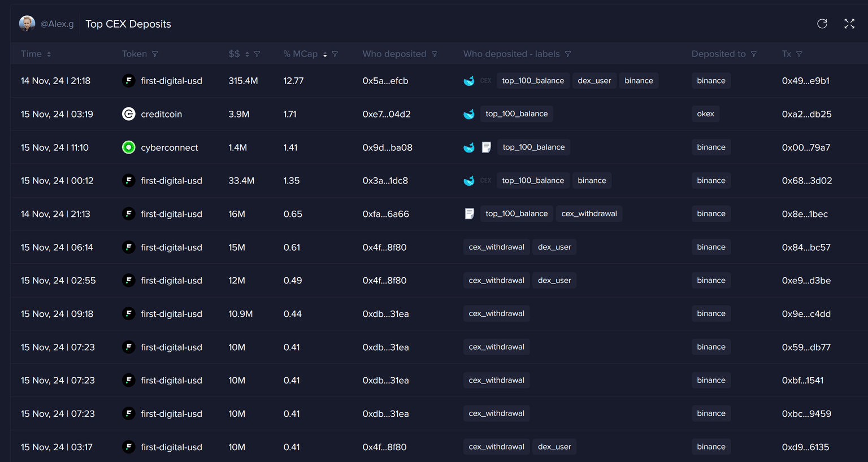868x462 pixels.
Task: Open the Who deposited column filter
Action: click(434, 54)
